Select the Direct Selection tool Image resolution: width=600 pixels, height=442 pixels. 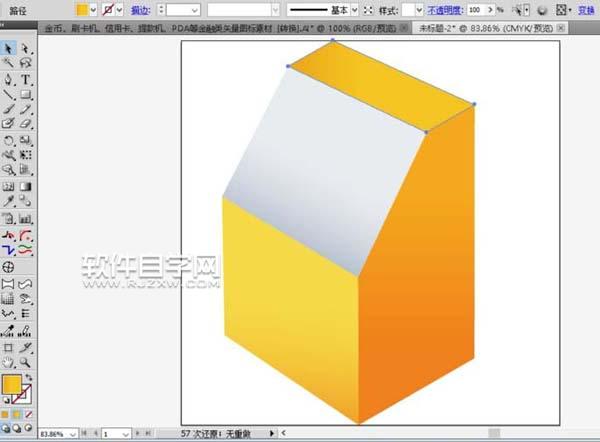coord(26,49)
